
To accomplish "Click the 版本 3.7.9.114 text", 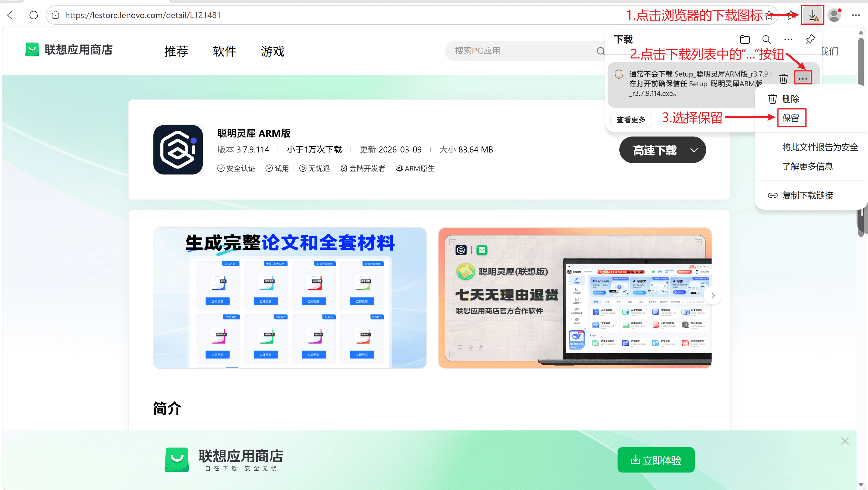I will pyautogui.click(x=243, y=149).
